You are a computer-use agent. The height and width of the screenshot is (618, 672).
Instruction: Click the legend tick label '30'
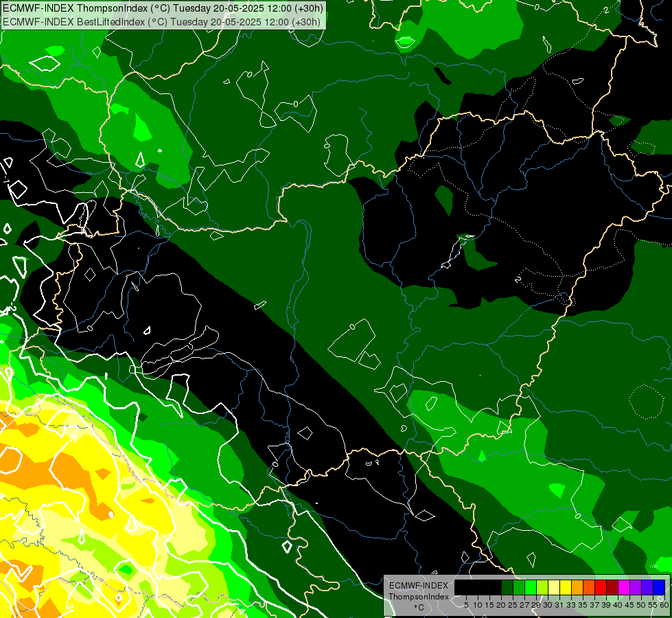click(x=548, y=605)
